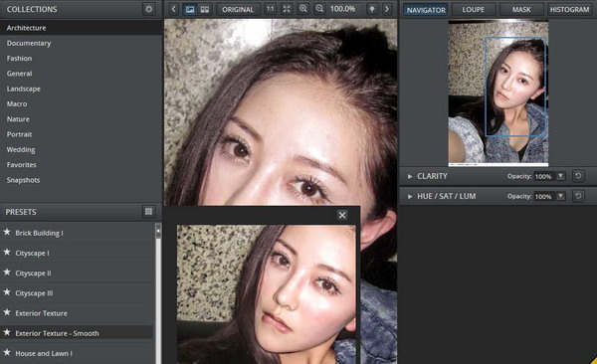This screenshot has width=597, height=364.
Task: Favorite the Cityscape I star
Action: 7,252
